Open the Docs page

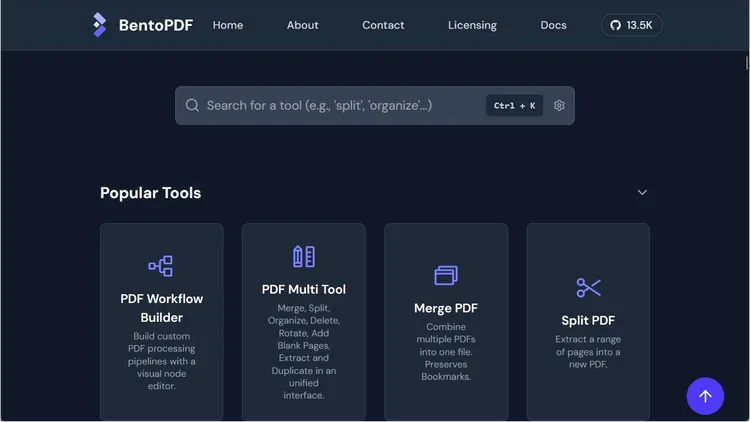[x=553, y=25]
